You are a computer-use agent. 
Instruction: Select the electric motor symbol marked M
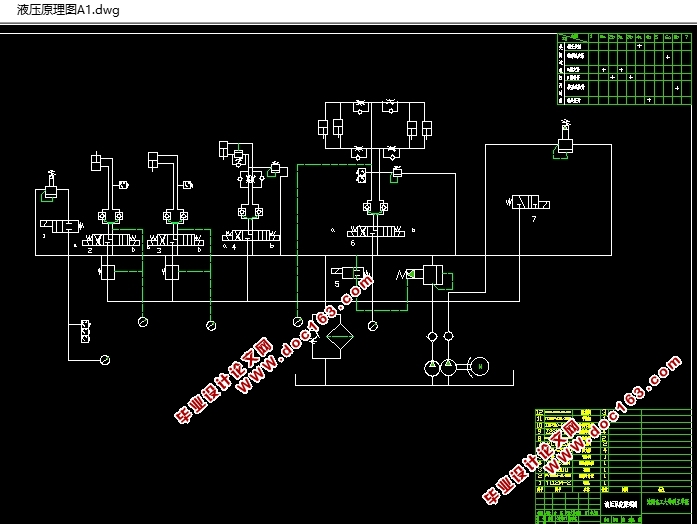(x=480, y=367)
